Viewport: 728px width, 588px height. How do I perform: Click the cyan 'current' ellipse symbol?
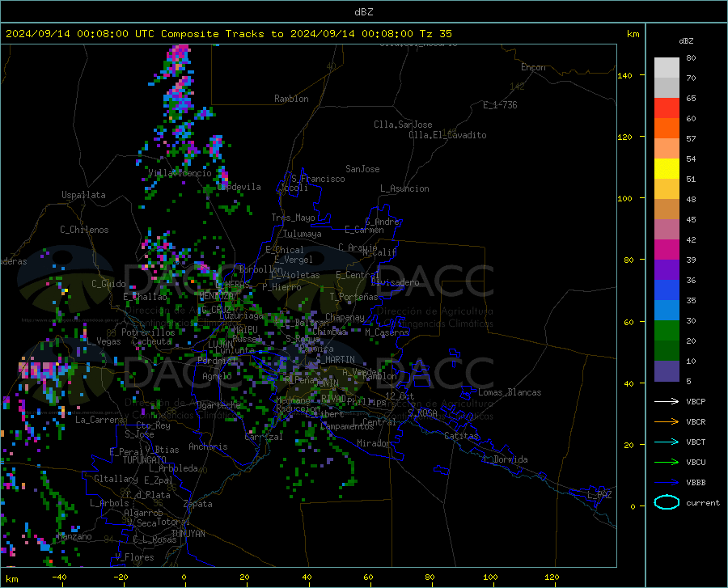(x=667, y=502)
